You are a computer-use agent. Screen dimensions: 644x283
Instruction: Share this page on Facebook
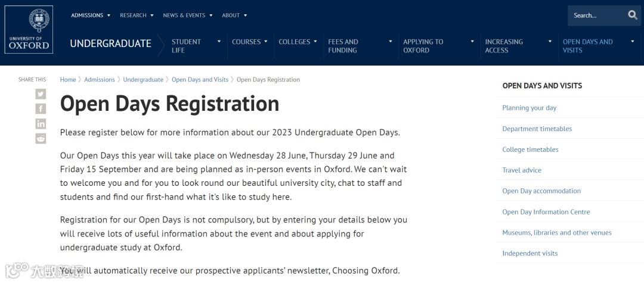[41, 108]
